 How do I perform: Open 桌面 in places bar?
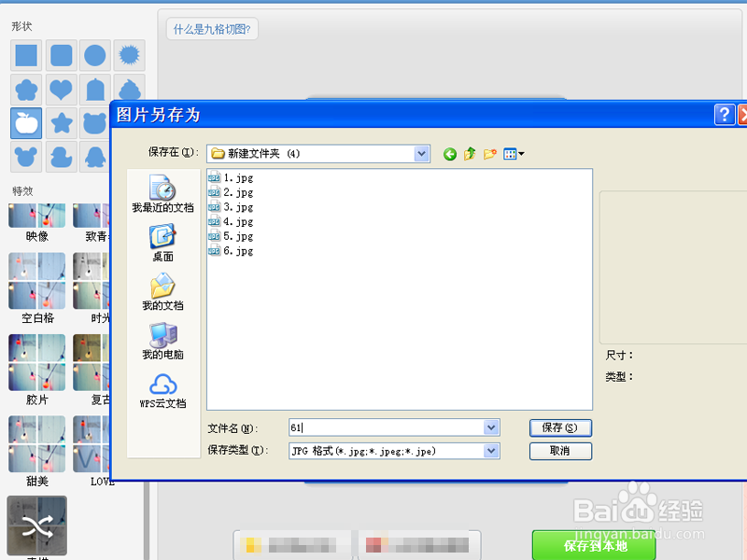point(162,243)
